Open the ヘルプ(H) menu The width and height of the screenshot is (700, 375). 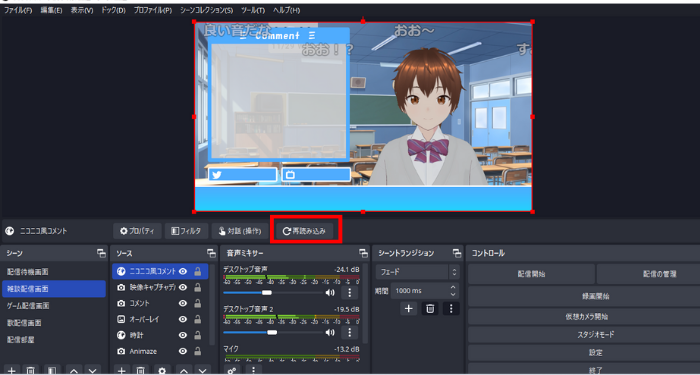(x=286, y=10)
